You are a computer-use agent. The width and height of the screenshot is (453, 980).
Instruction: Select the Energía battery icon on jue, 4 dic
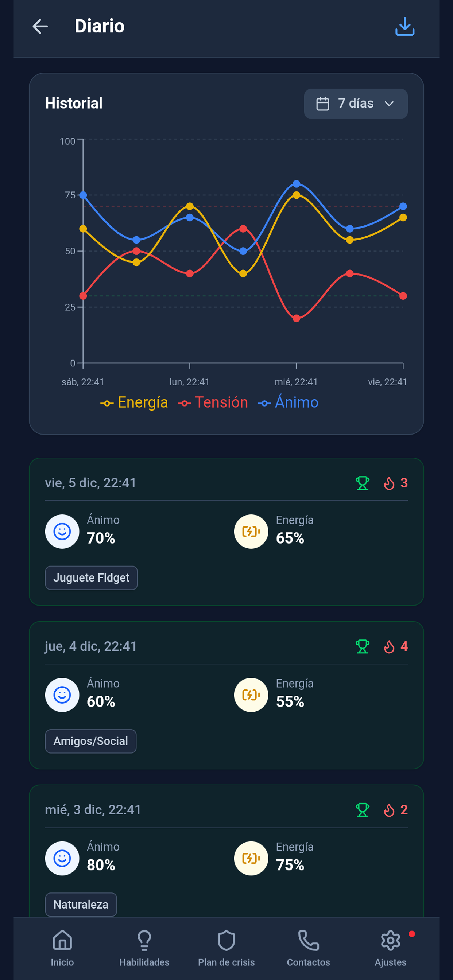(251, 695)
